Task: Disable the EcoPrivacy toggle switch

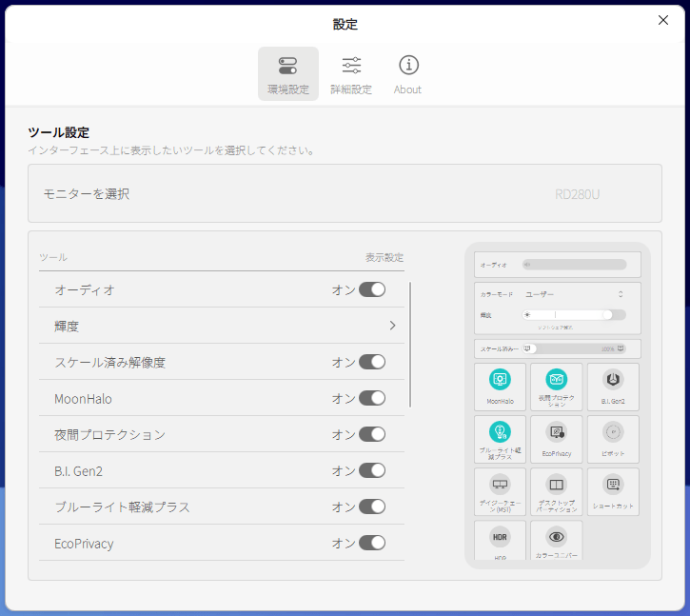Action: pos(372,543)
